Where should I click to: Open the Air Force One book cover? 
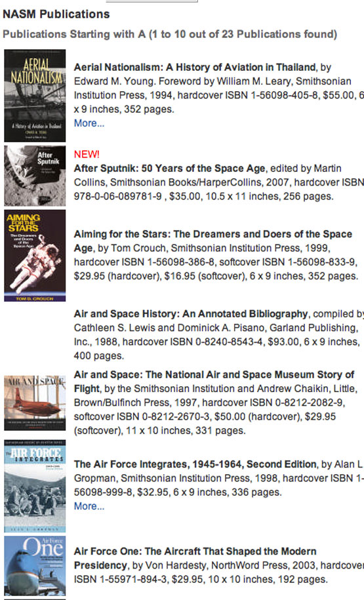pyautogui.click(x=35, y=565)
